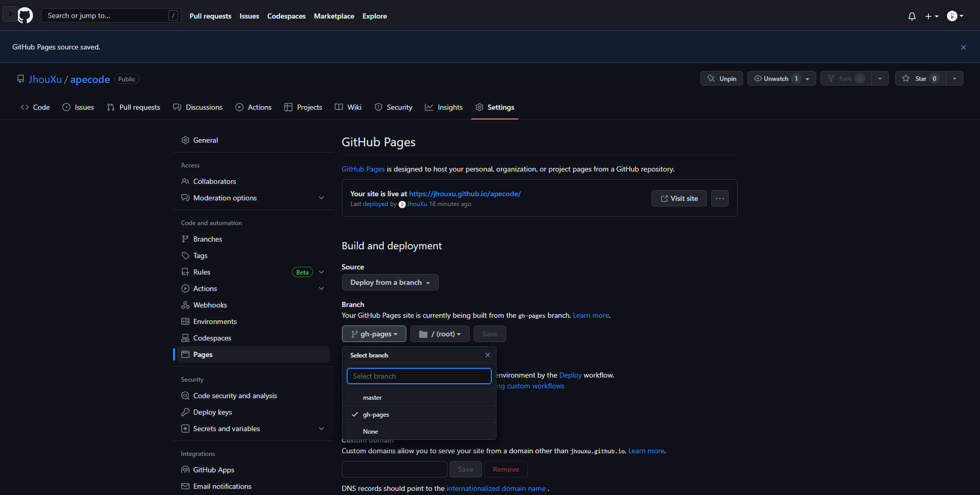This screenshot has height=495, width=980.
Task: Open Marketplace in top navigation
Action: [x=334, y=16]
